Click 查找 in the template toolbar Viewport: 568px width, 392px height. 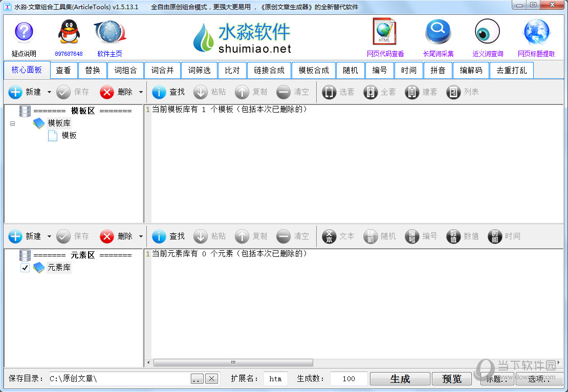click(168, 92)
